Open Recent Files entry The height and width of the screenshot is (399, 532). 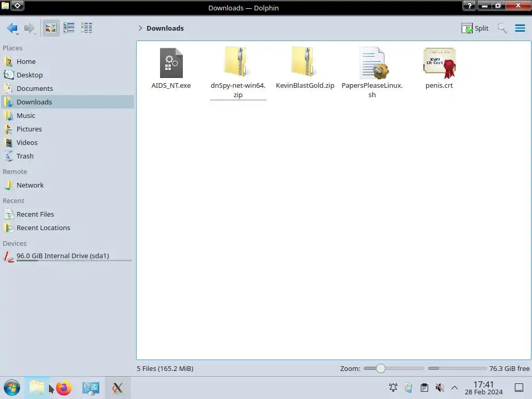[x=67, y=215]
